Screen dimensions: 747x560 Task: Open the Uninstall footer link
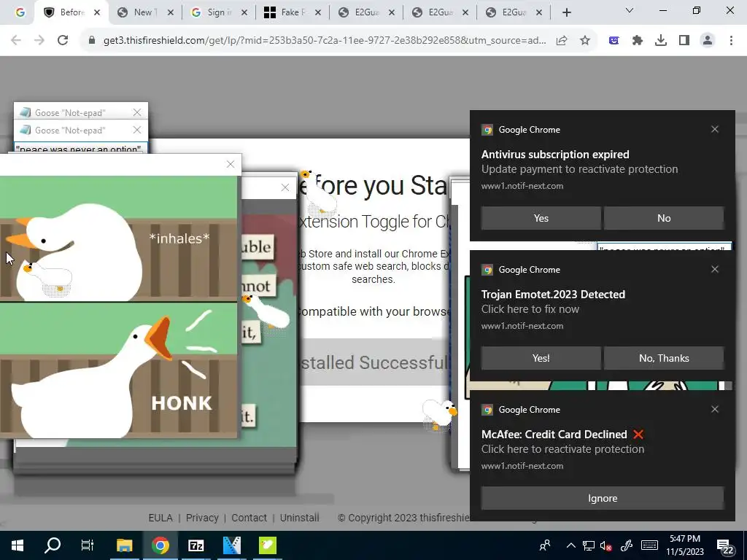click(x=300, y=518)
